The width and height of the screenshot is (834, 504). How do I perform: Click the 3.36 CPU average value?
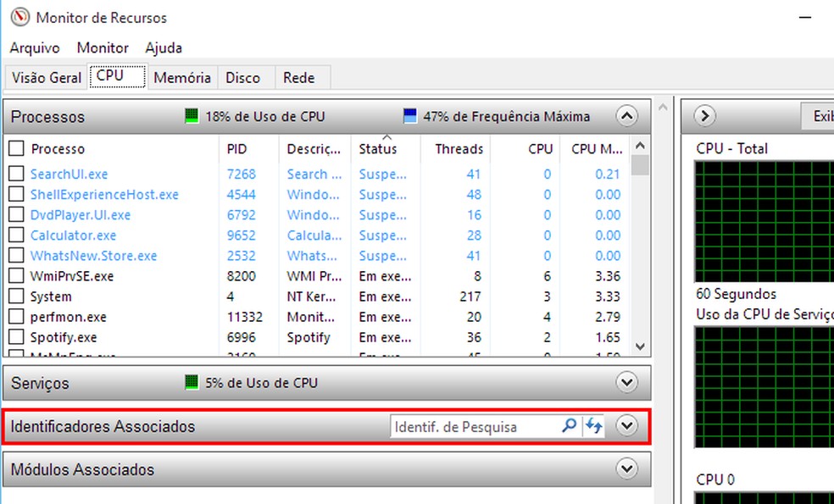[608, 276]
